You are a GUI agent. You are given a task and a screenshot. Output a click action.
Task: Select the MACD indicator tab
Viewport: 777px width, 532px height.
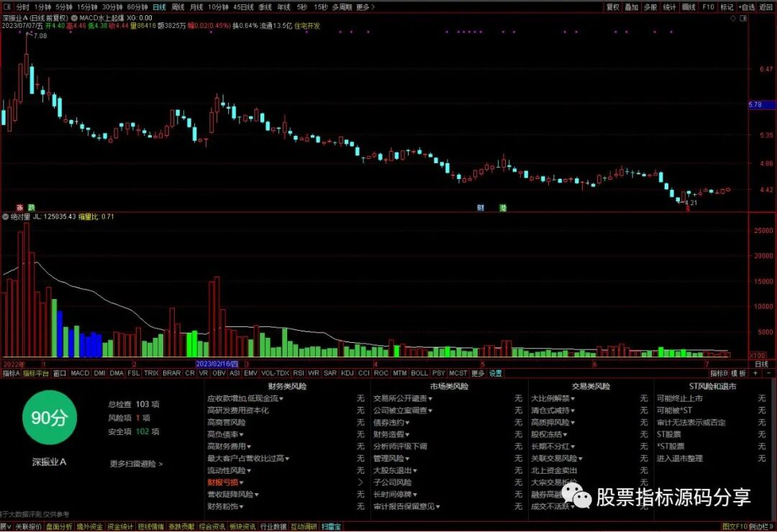click(80, 373)
